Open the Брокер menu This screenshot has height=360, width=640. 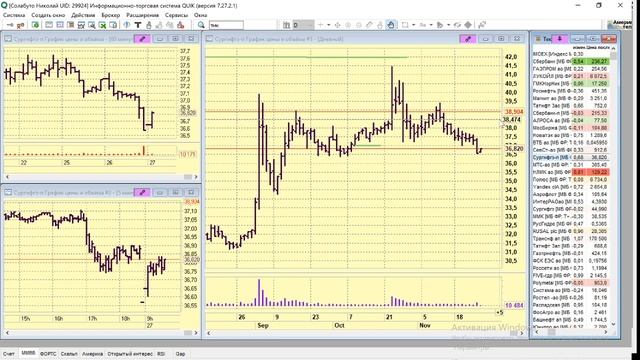pyautogui.click(x=111, y=15)
